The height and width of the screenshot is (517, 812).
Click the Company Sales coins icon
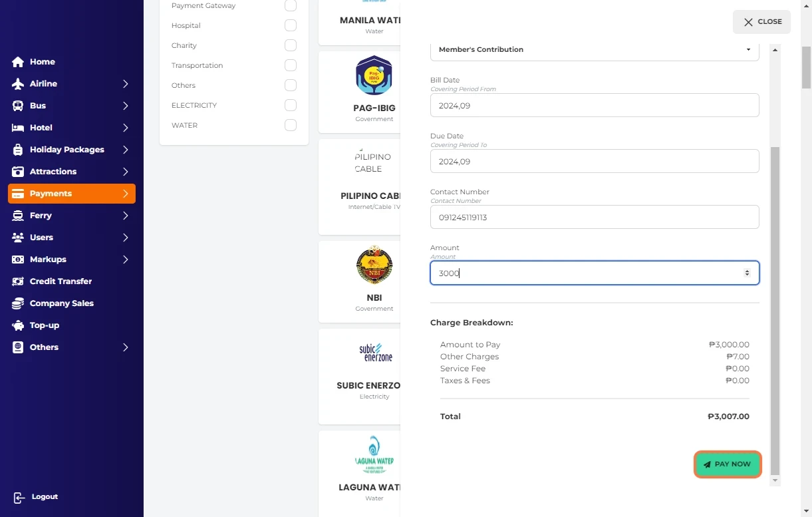(18, 303)
